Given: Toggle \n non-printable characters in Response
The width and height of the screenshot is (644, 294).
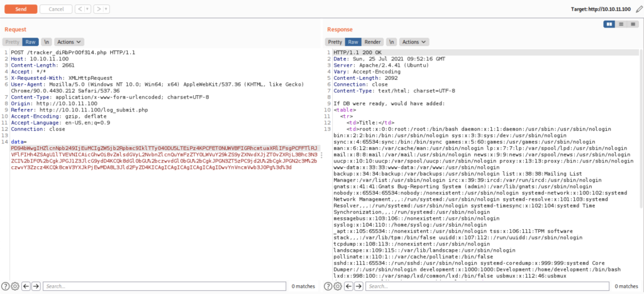Looking at the screenshot, I should (391, 42).
